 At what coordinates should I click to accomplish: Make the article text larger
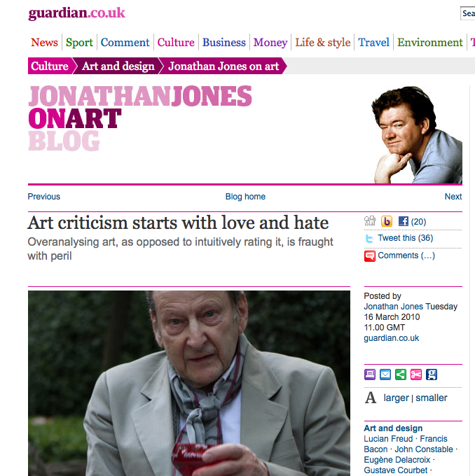click(396, 398)
